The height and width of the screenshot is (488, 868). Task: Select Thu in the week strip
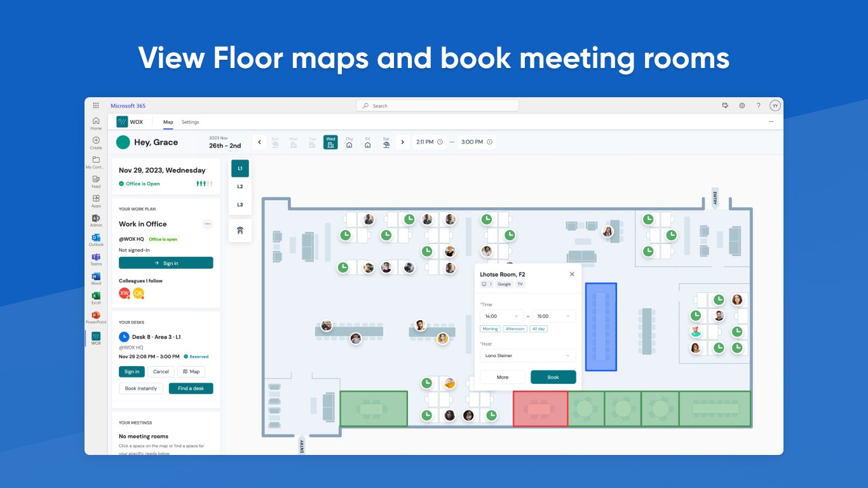(x=349, y=142)
